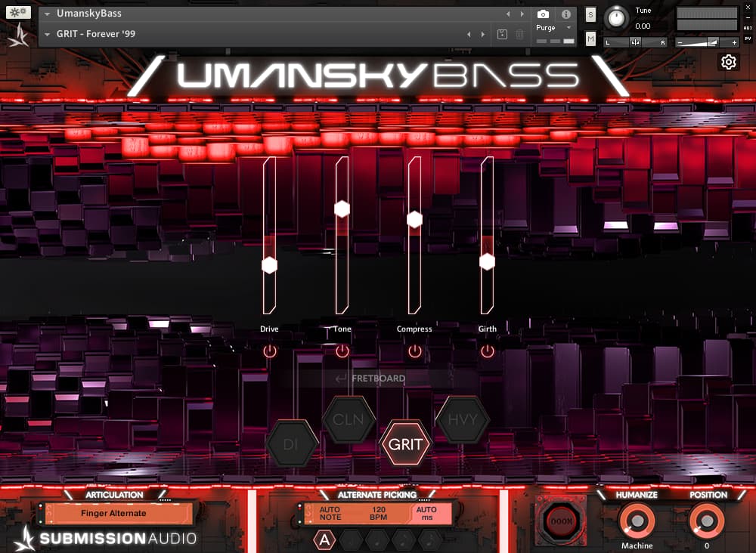Open the Purge dropdown
The height and width of the screenshot is (553, 756).
click(569, 28)
